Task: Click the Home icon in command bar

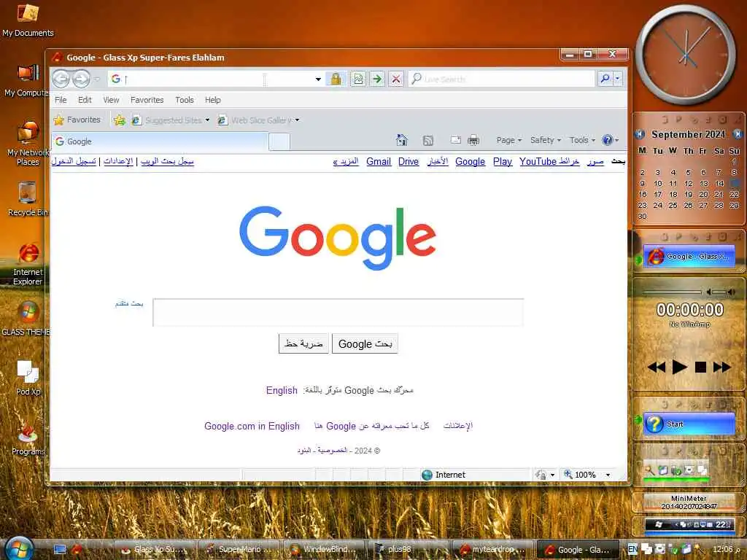Action: (x=402, y=140)
